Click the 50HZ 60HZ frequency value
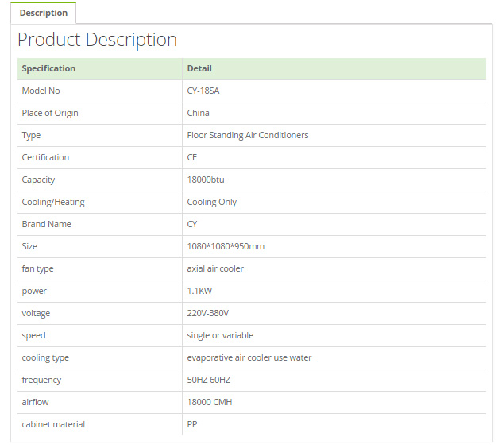 click(209, 380)
